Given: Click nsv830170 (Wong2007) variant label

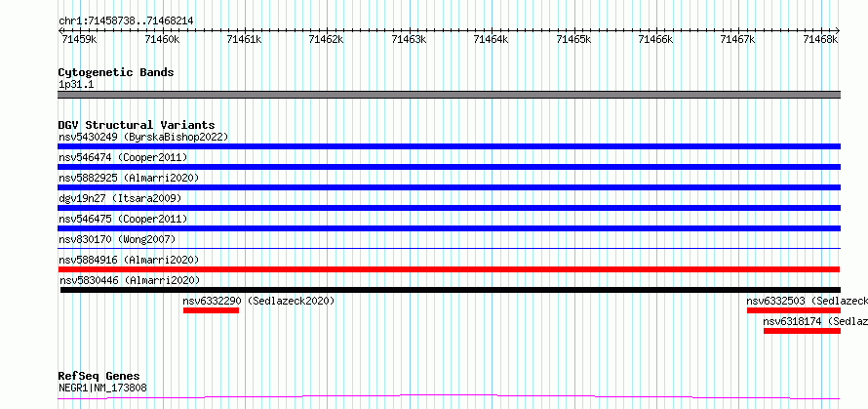Looking at the screenshot, I should pyautogui.click(x=117, y=239).
